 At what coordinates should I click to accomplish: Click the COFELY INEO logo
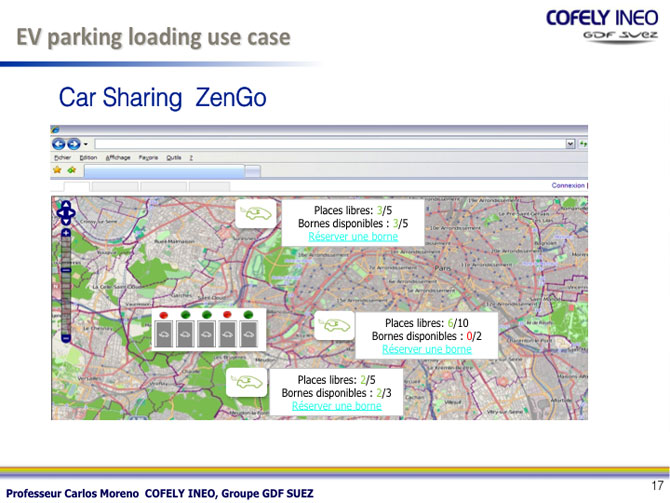[x=602, y=26]
